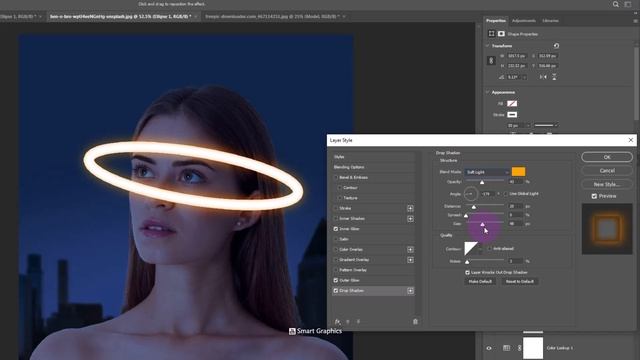Disable the Inner Glow checkbox
The width and height of the screenshot is (640, 360).
pyautogui.click(x=336, y=229)
